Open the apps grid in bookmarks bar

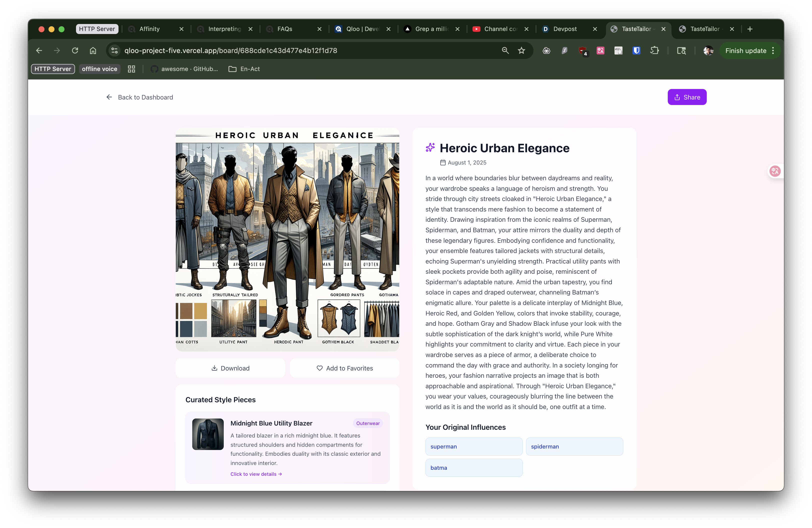[x=131, y=69]
